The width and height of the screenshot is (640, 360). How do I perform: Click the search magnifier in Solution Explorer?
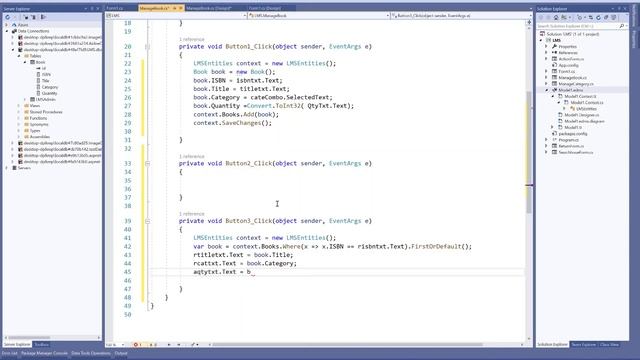622,26
